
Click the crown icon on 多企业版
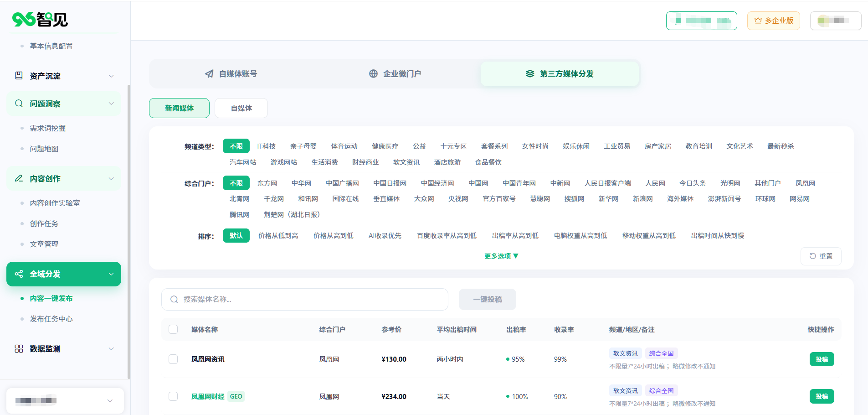pos(758,21)
